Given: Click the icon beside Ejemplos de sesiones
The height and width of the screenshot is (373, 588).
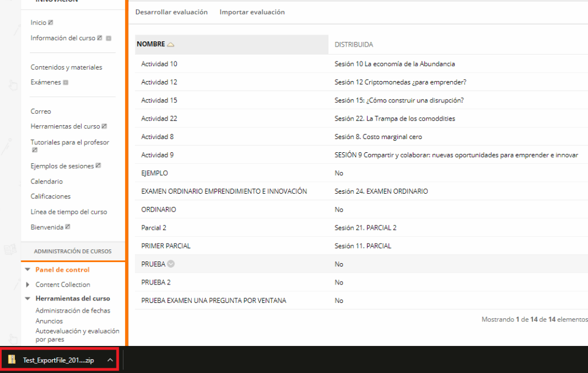Looking at the screenshot, I should coord(98,166).
